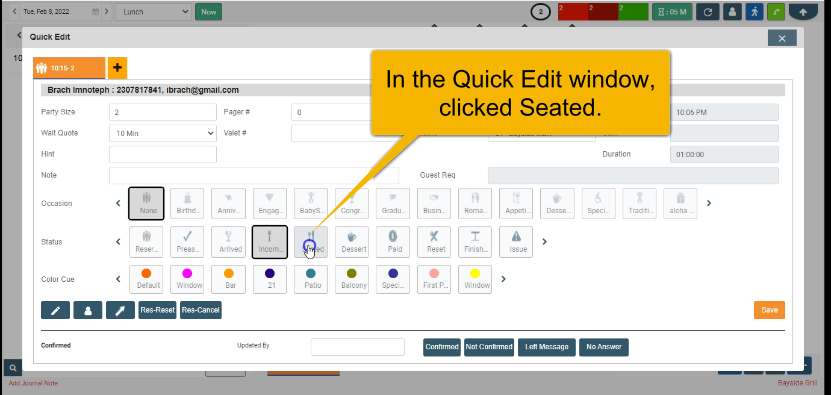The image size is (831, 395).
Task: Pick the Appetizer occasion icon
Action: click(516, 203)
